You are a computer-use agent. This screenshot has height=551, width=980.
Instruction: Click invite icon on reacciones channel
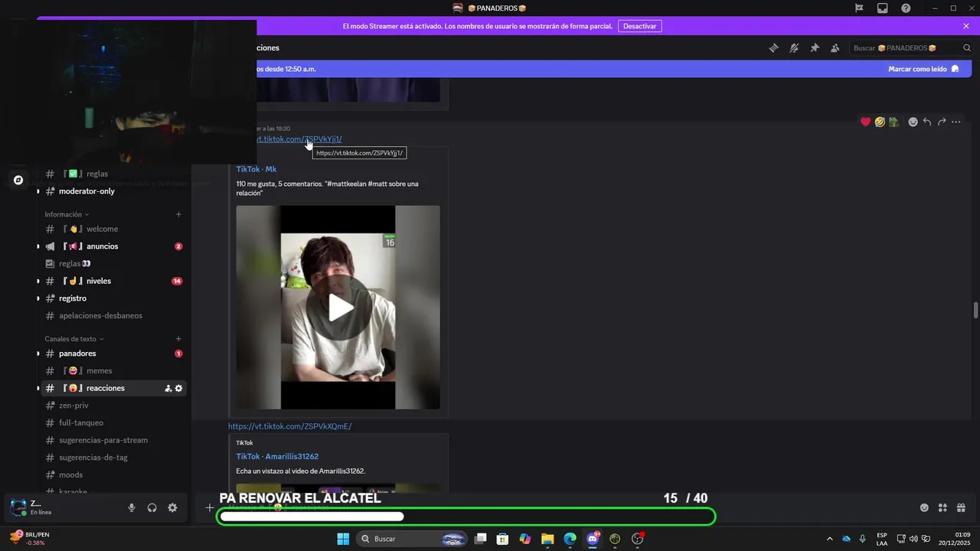[168, 389]
